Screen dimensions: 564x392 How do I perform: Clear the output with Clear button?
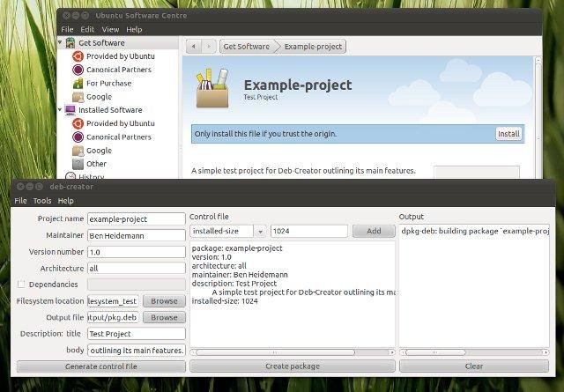474,366
